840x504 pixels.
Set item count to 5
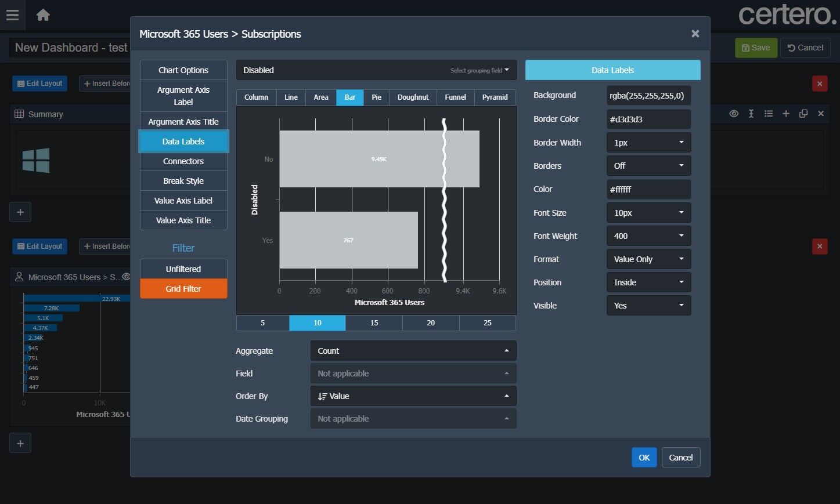coord(263,323)
